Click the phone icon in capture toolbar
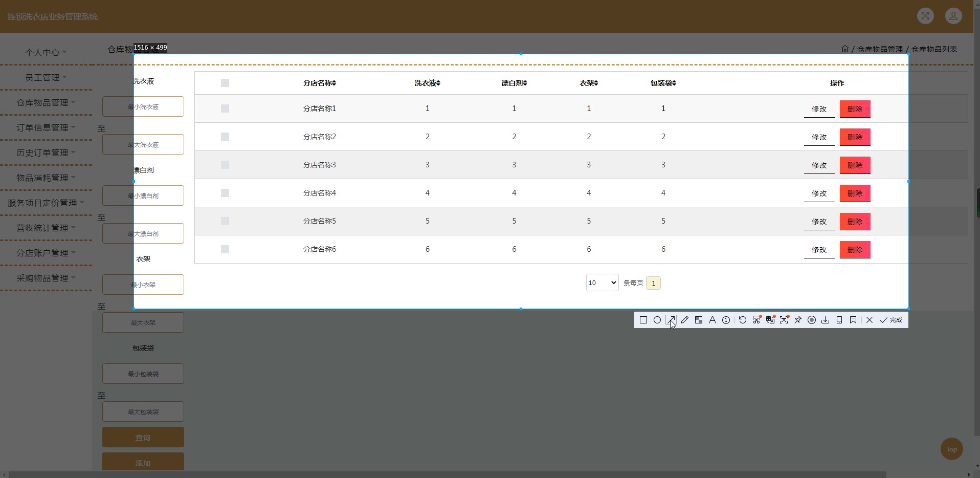The height and width of the screenshot is (478, 980). tap(839, 320)
